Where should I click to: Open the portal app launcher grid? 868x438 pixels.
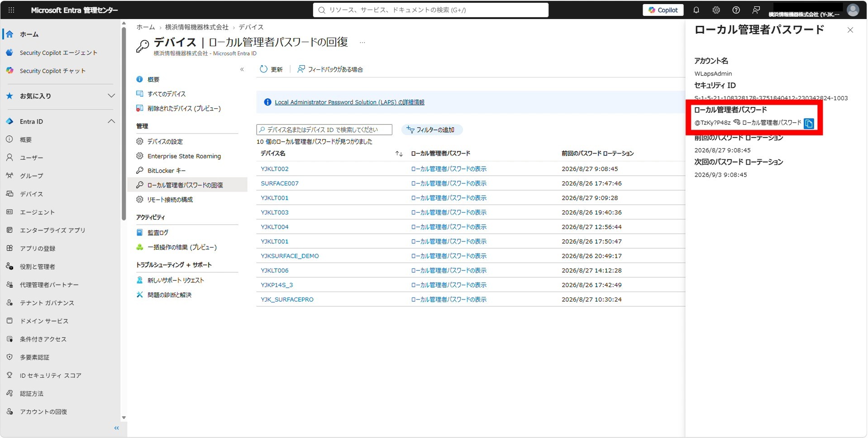(x=11, y=10)
